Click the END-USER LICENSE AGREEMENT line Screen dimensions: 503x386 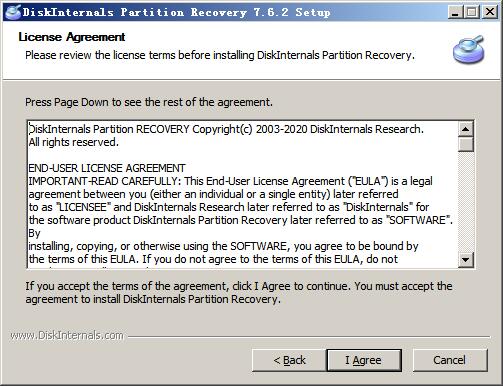(107, 168)
